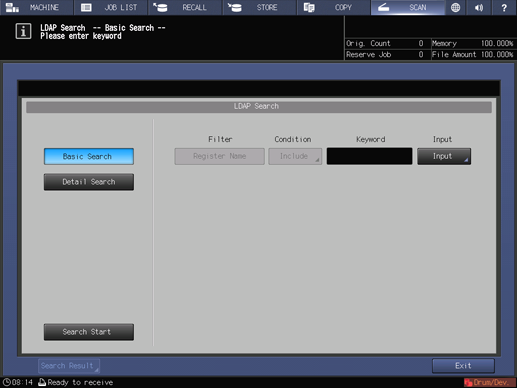The width and height of the screenshot is (517, 388).
Task: Click the Drum/Dev. status indicator
Action: (490, 382)
